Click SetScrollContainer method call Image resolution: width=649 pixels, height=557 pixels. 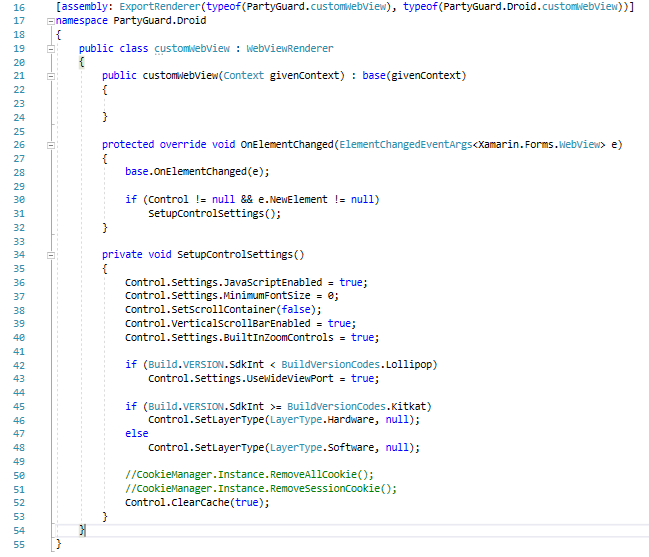click(x=223, y=310)
